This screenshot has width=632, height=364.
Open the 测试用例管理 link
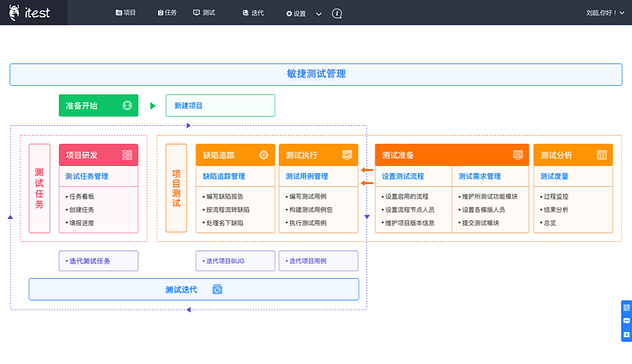pos(307,176)
